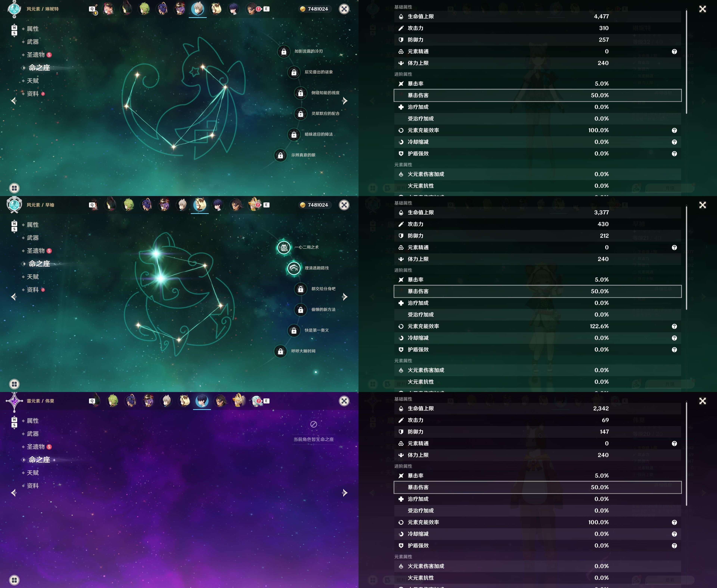Select the locked node 偷懒的新方法
The image size is (717, 588).
pos(301,309)
